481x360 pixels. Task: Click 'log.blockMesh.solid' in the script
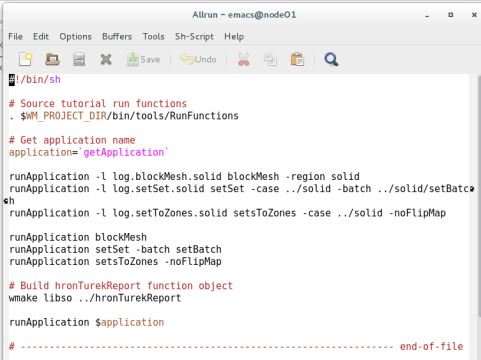(167, 176)
